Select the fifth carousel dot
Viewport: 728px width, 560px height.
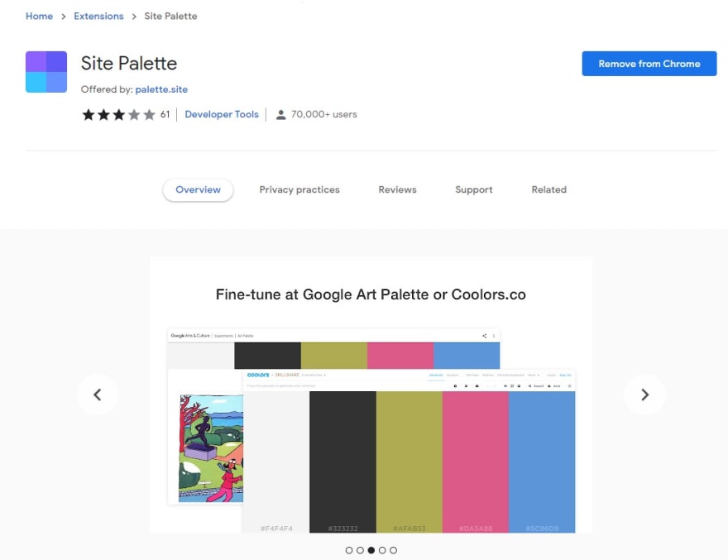tap(393, 550)
